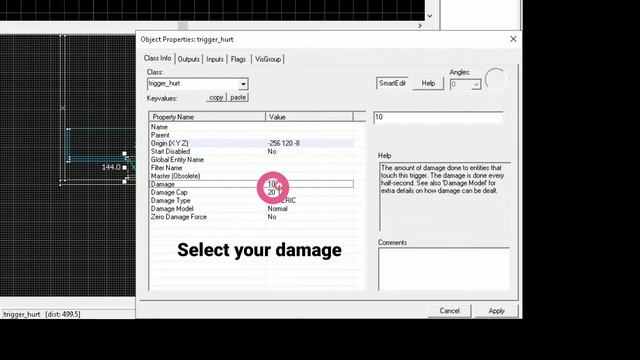Select the Zero Damage Force row
Viewport: 640px width, 360px height.
(251, 217)
